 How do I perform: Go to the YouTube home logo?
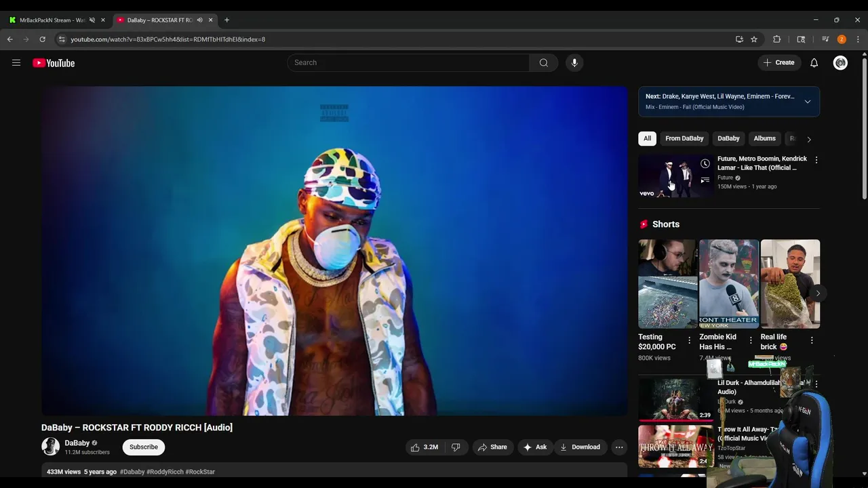coord(54,63)
